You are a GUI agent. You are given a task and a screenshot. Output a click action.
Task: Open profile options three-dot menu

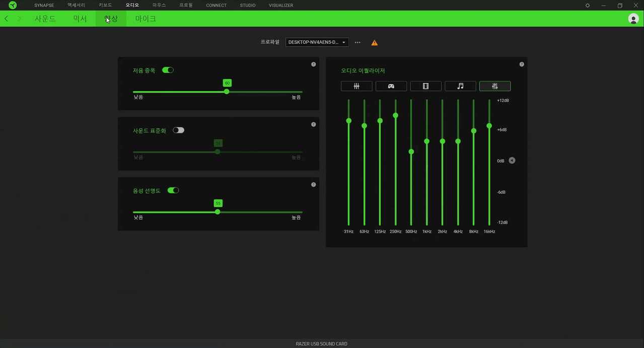[357, 42]
